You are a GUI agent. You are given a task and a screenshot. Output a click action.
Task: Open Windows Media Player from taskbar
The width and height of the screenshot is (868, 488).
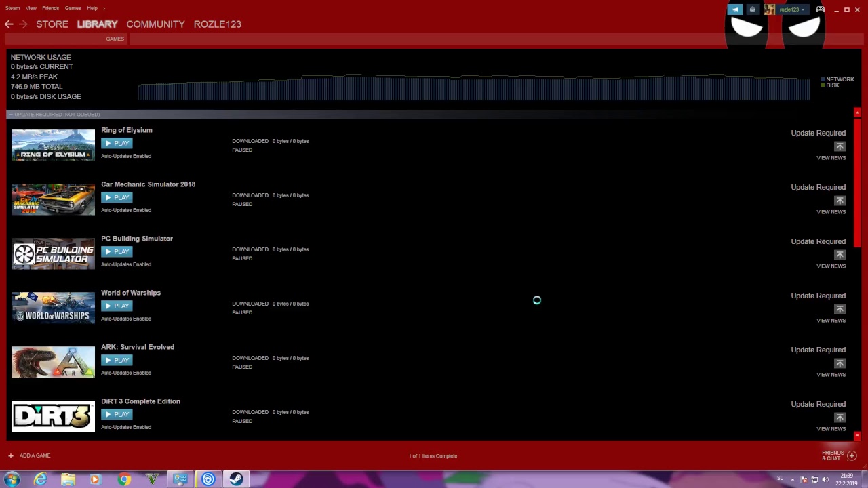(x=95, y=479)
